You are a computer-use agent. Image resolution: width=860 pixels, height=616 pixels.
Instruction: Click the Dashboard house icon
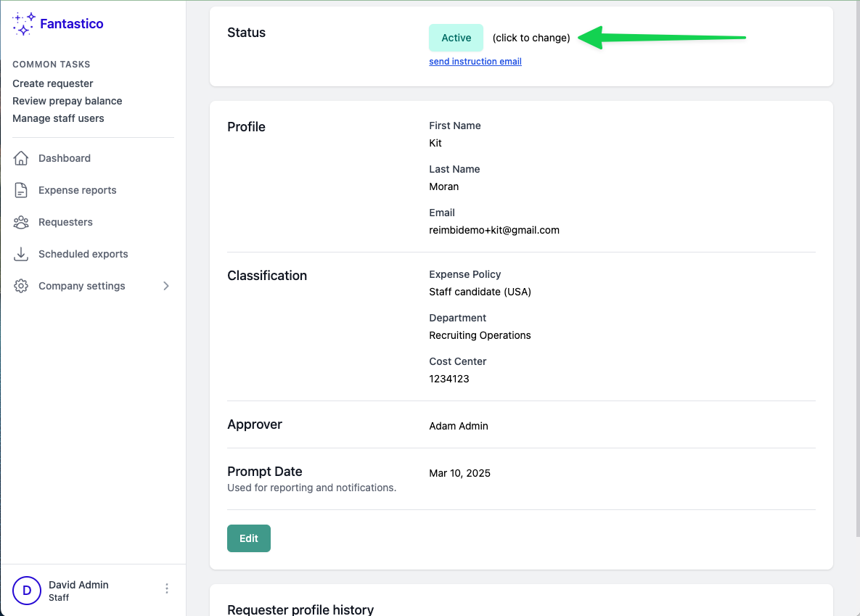coord(21,158)
